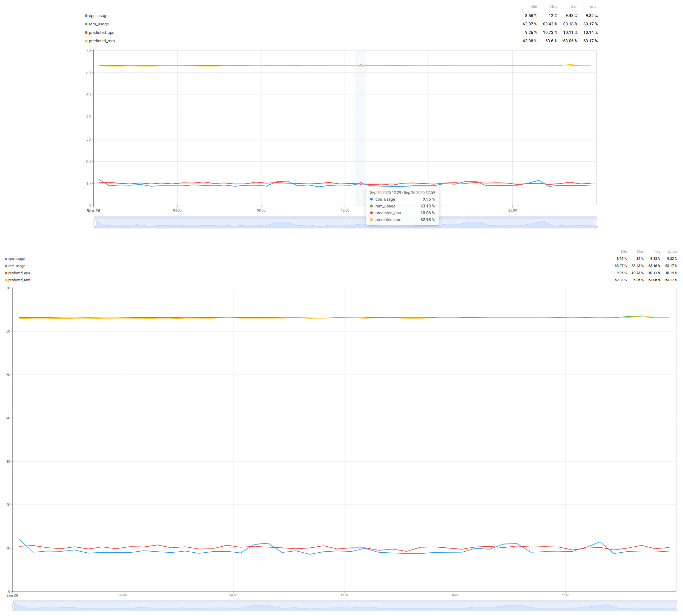
Task: Click the upper chart's right range slider handle
Action: pos(597,223)
